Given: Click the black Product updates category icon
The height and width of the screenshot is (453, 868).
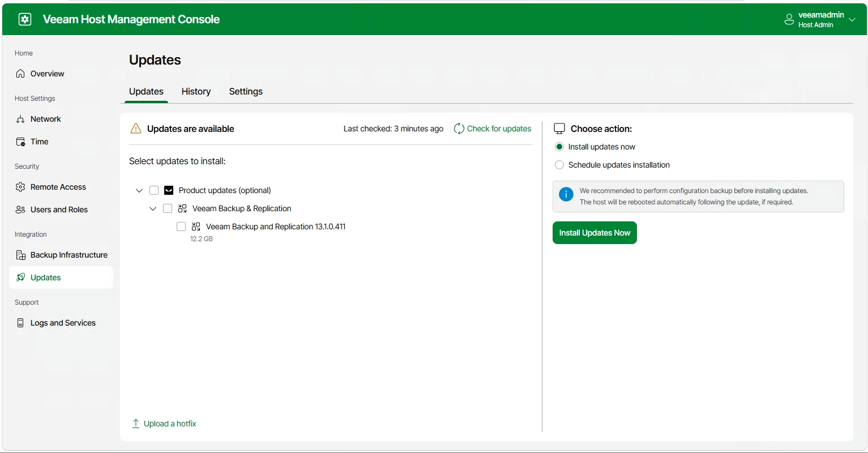Looking at the screenshot, I should (169, 190).
